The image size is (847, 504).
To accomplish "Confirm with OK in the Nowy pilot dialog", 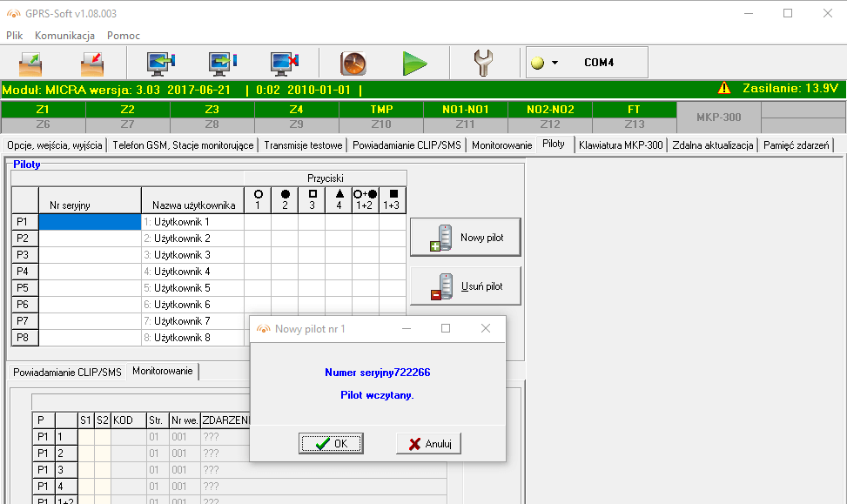I will (x=331, y=443).
